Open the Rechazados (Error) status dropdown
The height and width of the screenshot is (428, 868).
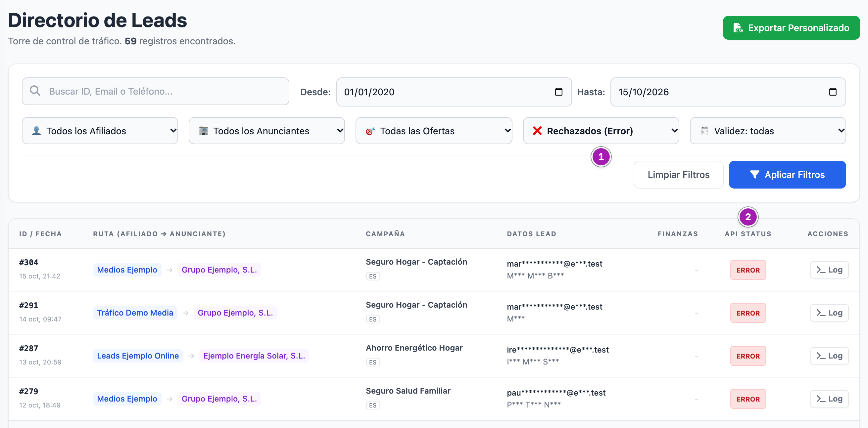click(601, 131)
